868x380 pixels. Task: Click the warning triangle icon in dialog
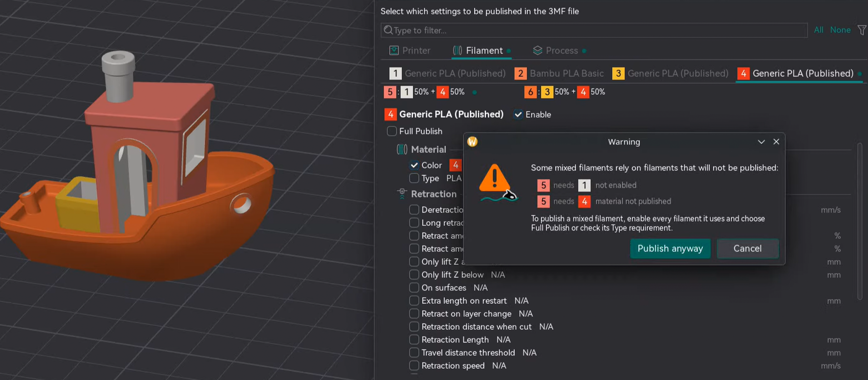(x=495, y=178)
